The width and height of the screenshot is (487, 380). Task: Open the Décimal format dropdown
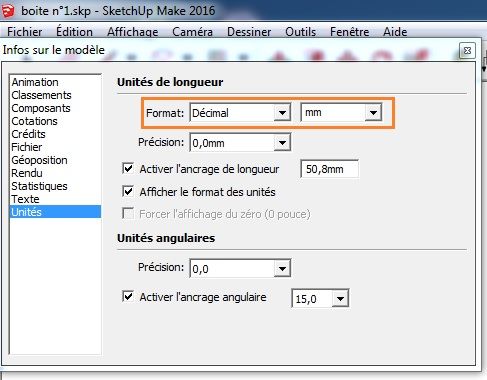[240, 113]
